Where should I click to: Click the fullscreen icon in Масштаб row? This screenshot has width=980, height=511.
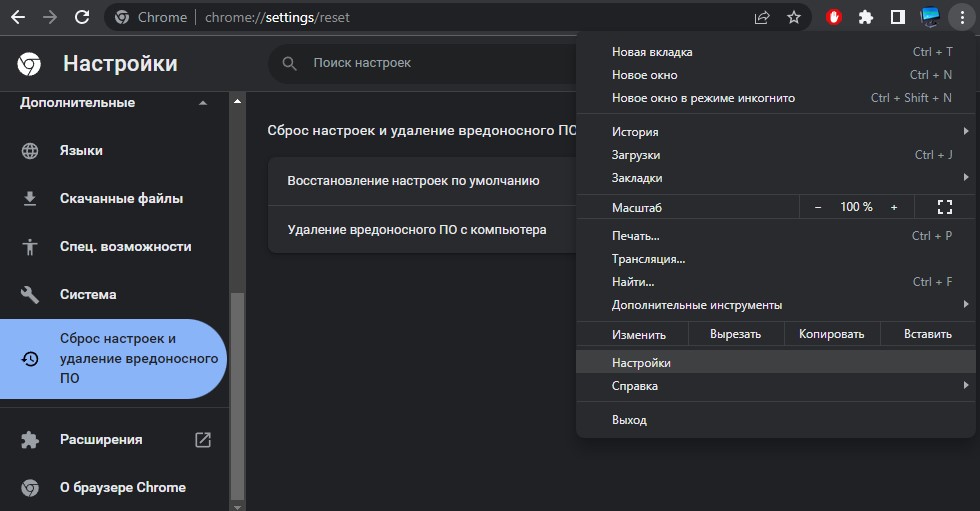[945, 207]
